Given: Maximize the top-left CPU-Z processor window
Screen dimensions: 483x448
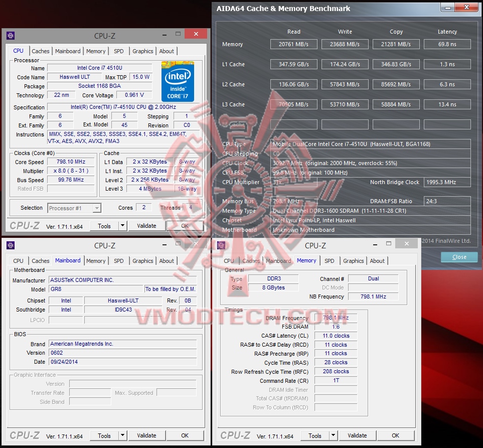Looking at the screenshot, I should (178, 34).
